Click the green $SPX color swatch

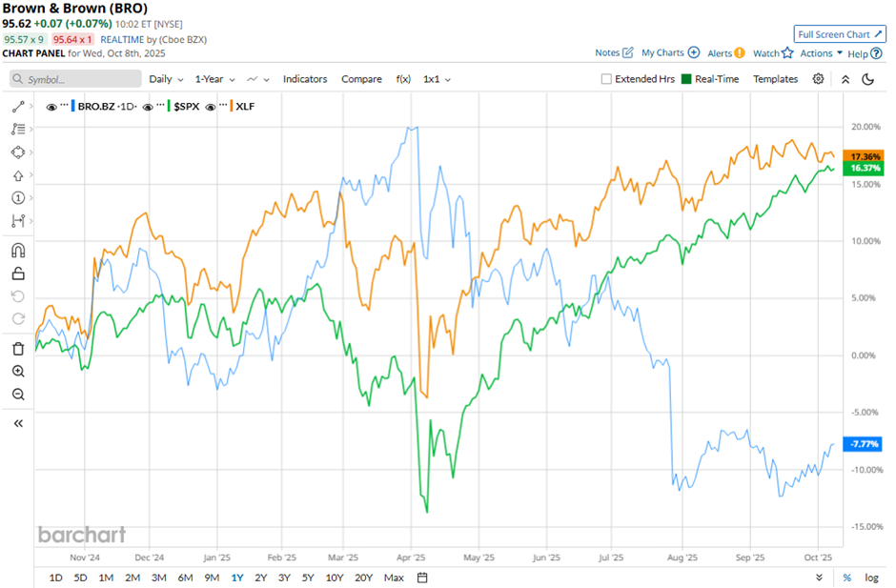pyautogui.click(x=169, y=107)
